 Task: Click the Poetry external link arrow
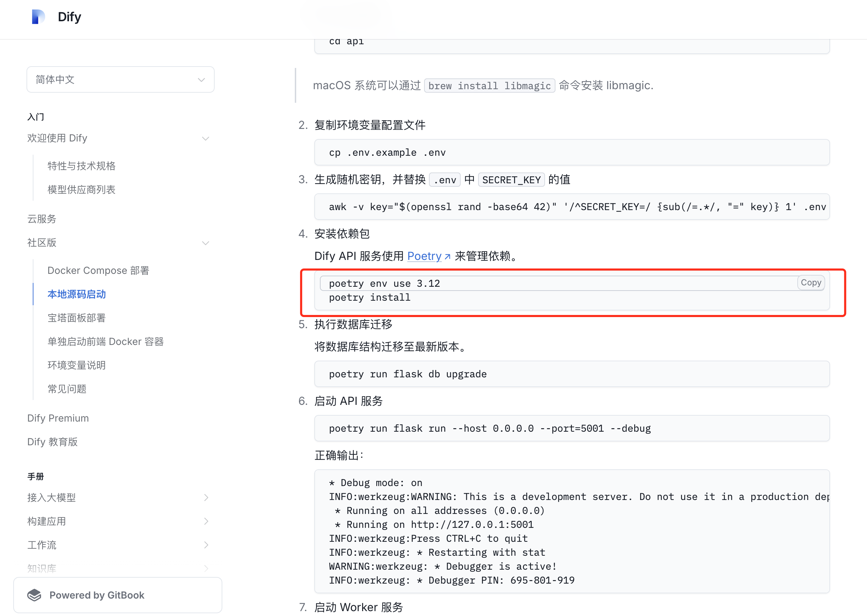click(x=447, y=257)
